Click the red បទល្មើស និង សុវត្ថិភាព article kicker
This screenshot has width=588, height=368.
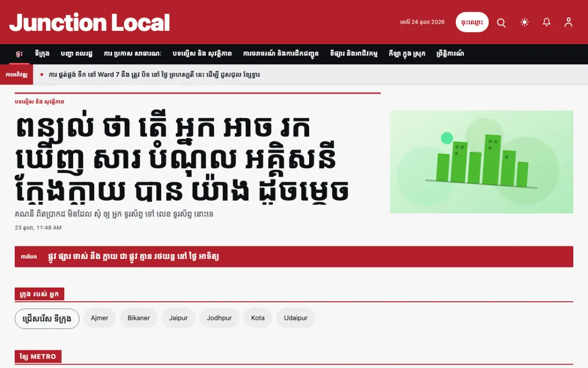click(39, 102)
